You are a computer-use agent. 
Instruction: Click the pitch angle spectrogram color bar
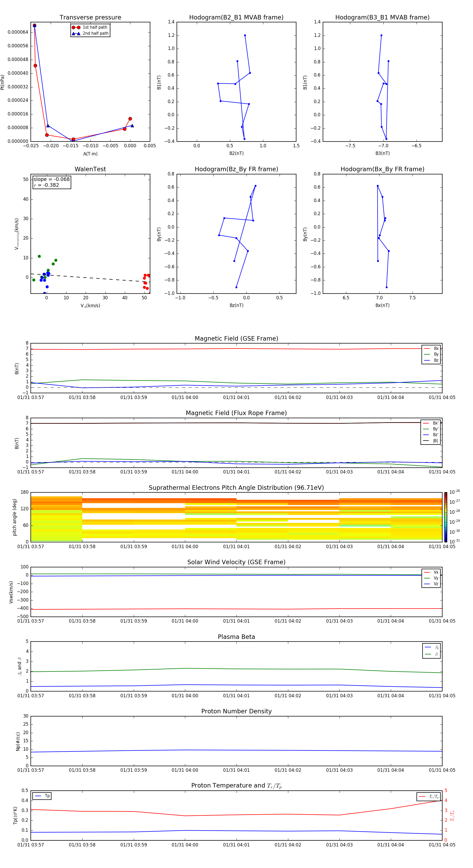pos(446,517)
